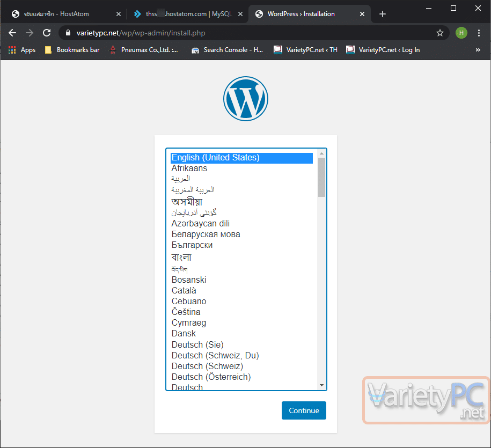This screenshot has height=448, width=491.
Task: Minimize the Chrome window
Action: pyautogui.click(x=429, y=8)
